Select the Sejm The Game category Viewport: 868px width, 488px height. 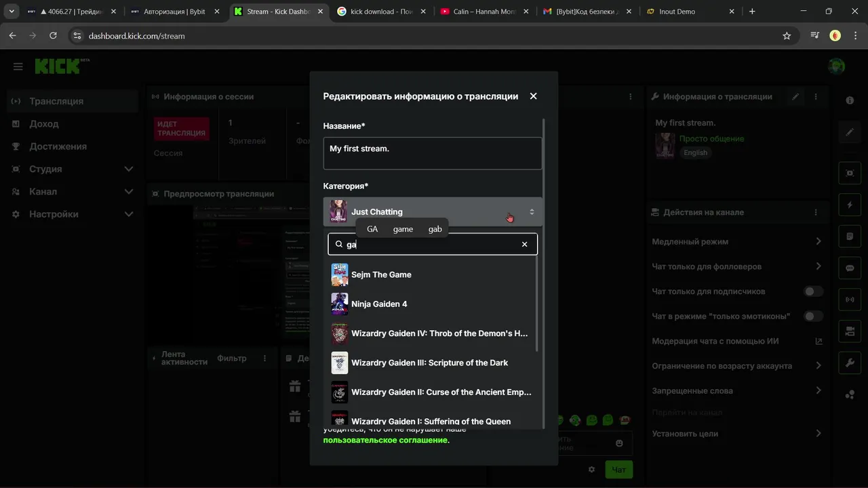432,274
